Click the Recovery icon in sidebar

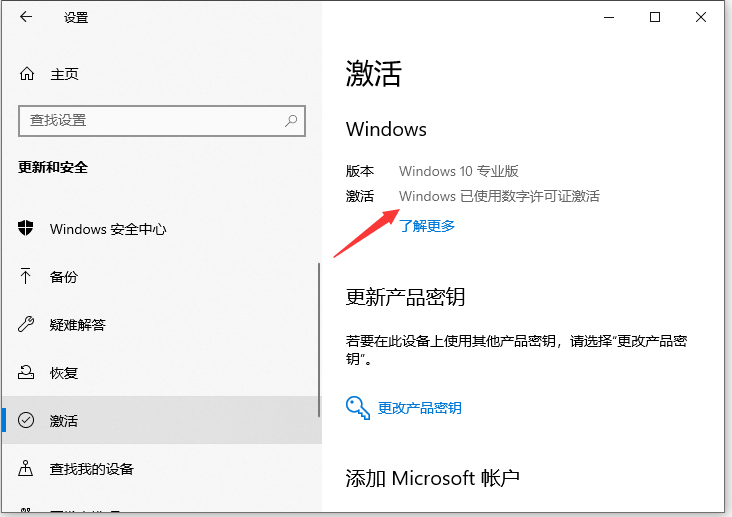coord(27,373)
